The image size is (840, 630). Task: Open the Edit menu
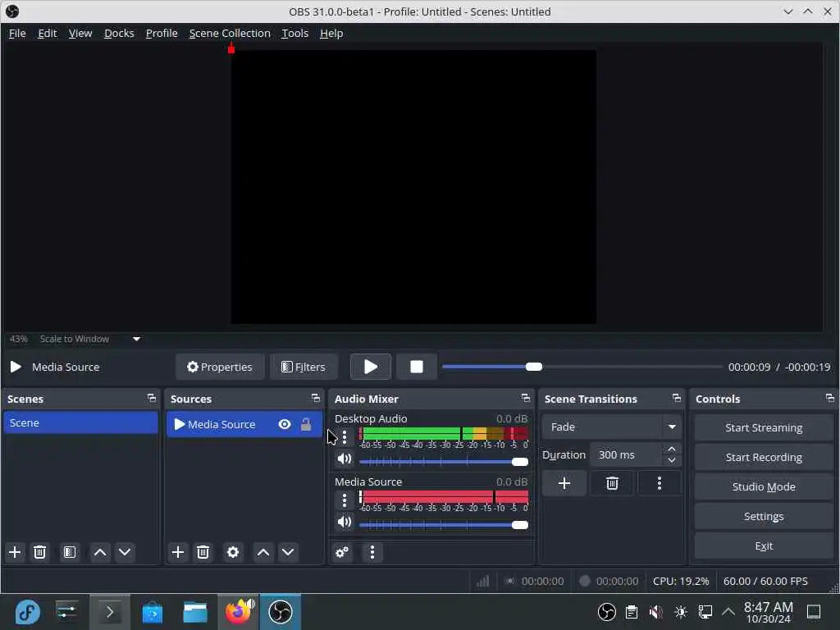pyautogui.click(x=47, y=33)
